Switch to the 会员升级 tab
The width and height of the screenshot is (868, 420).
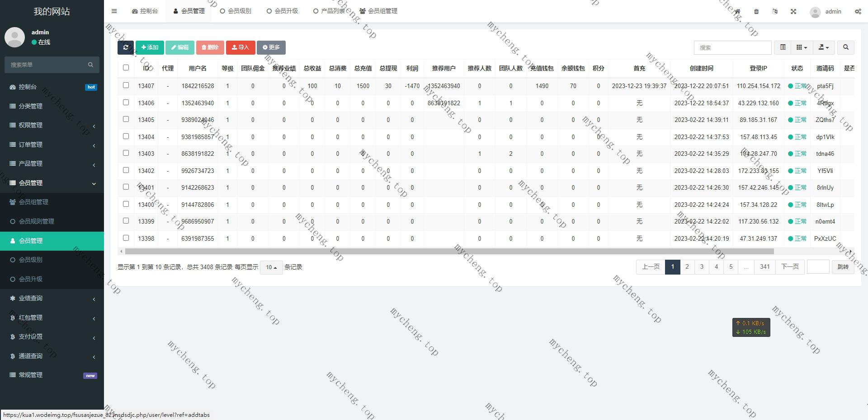[282, 11]
